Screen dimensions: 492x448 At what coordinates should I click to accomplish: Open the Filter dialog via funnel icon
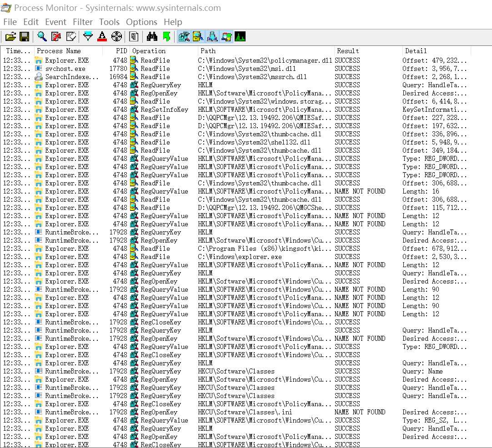tap(88, 37)
